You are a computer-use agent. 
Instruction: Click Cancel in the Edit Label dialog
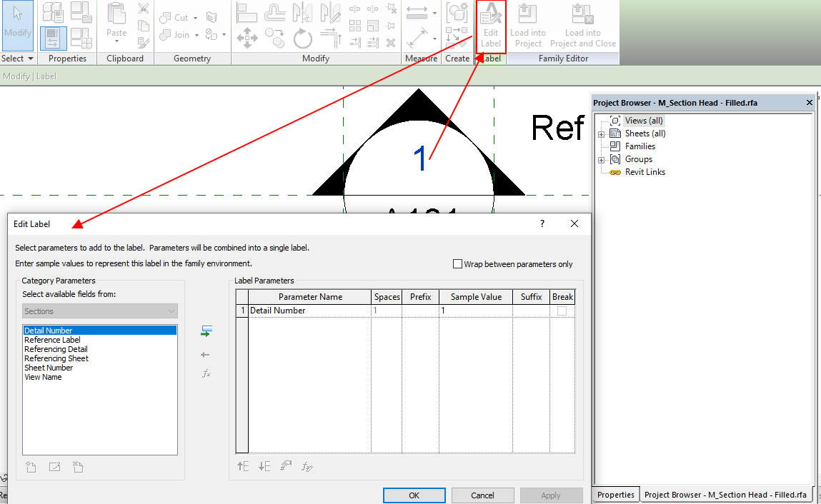tap(482, 495)
